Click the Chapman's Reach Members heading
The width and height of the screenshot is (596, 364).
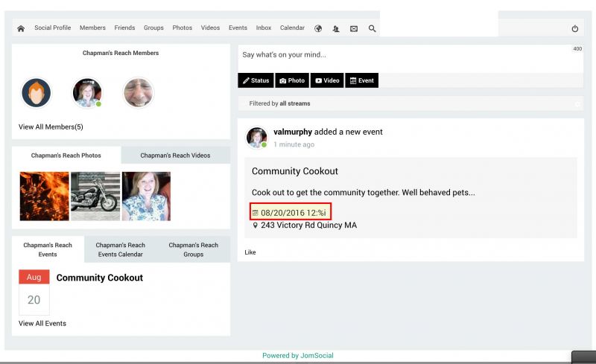[121, 53]
